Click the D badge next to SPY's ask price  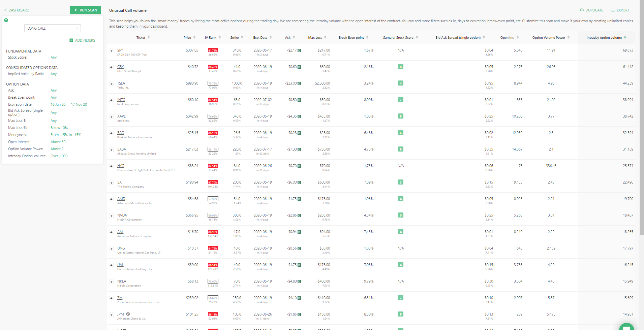pyautogui.click(x=299, y=50)
